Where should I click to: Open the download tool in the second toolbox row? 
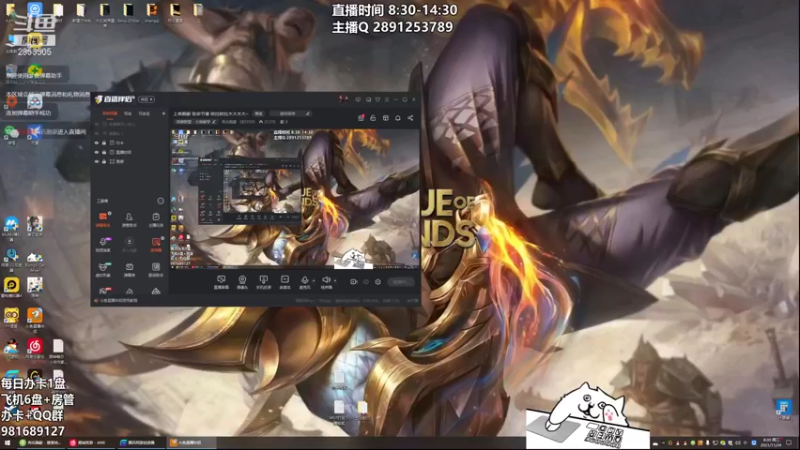[x=129, y=244]
